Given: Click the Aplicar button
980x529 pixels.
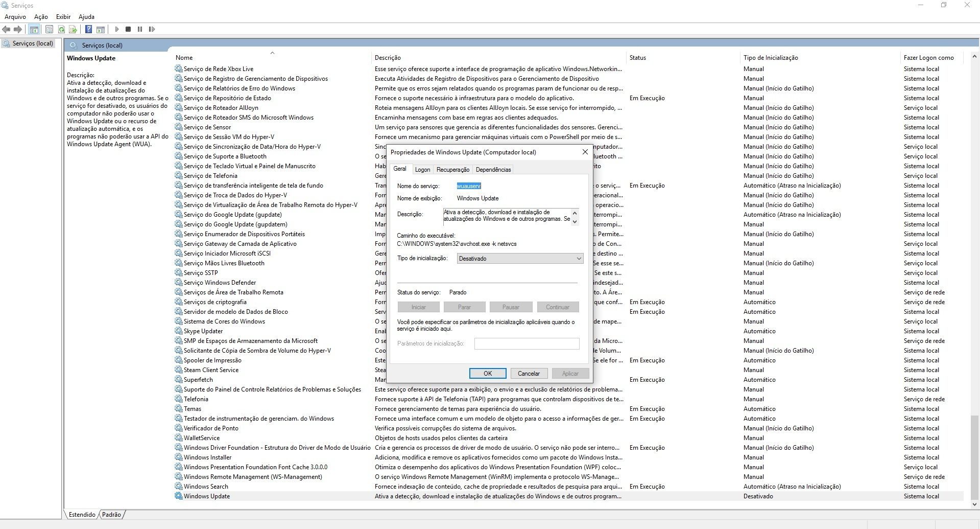Looking at the screenshot, I should coord(570,374).
